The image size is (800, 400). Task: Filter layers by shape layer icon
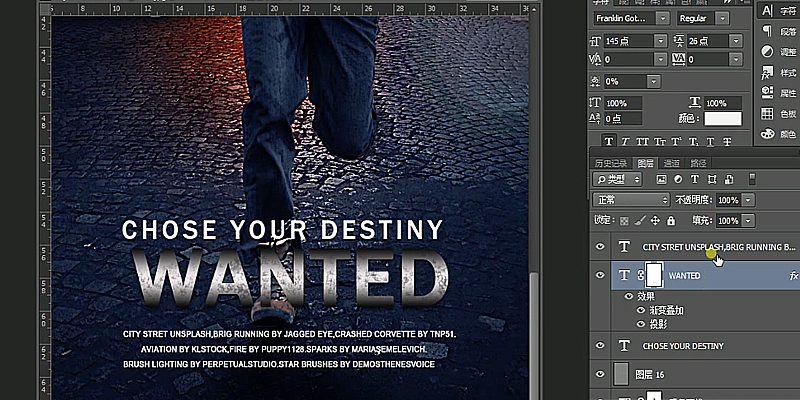tap(712, 179)
